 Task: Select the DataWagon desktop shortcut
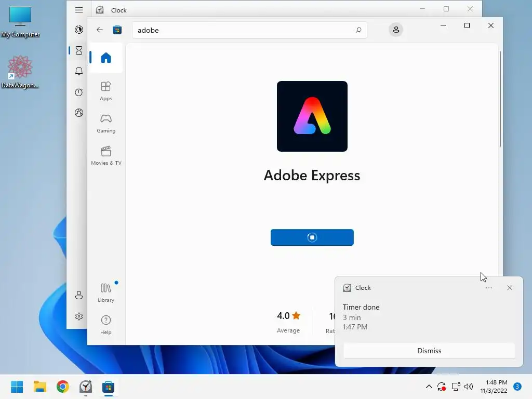pyautogui.click(x=20, y=72)
